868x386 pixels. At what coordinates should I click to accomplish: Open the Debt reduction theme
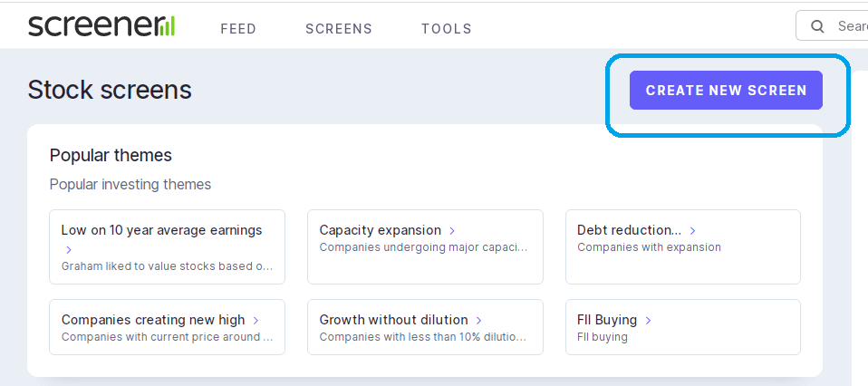[x=682, y=247]
